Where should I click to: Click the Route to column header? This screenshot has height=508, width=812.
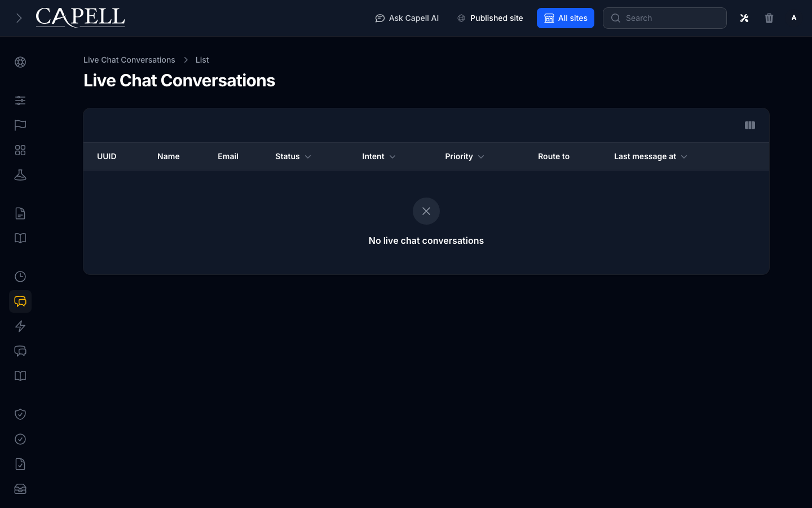tap(554, 156)
